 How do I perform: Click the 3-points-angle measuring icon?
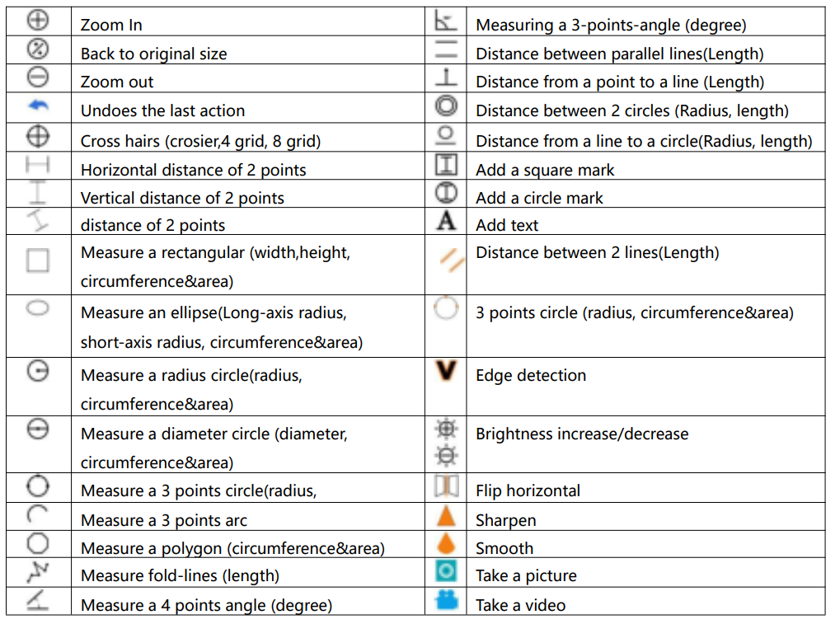tap(446, 21)
